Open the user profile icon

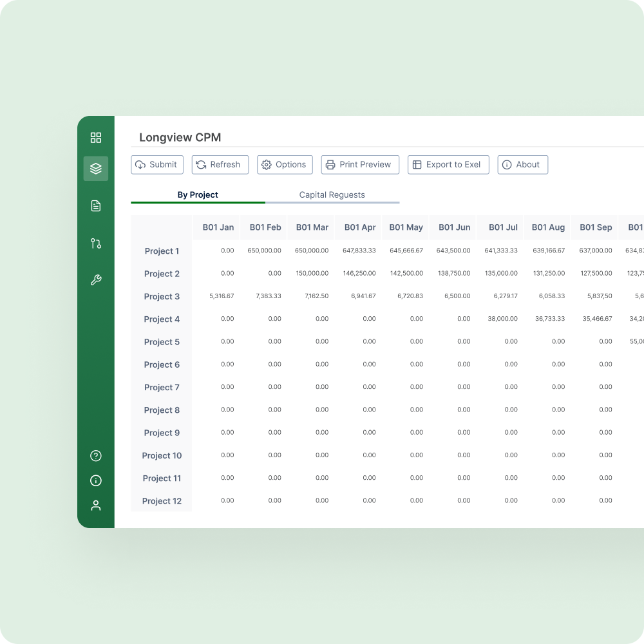coord(96,506)
